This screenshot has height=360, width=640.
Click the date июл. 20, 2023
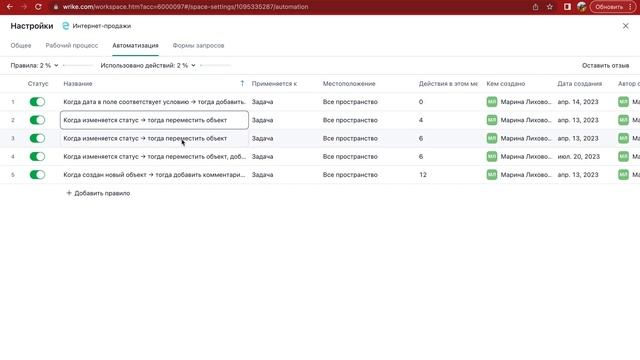578,156
